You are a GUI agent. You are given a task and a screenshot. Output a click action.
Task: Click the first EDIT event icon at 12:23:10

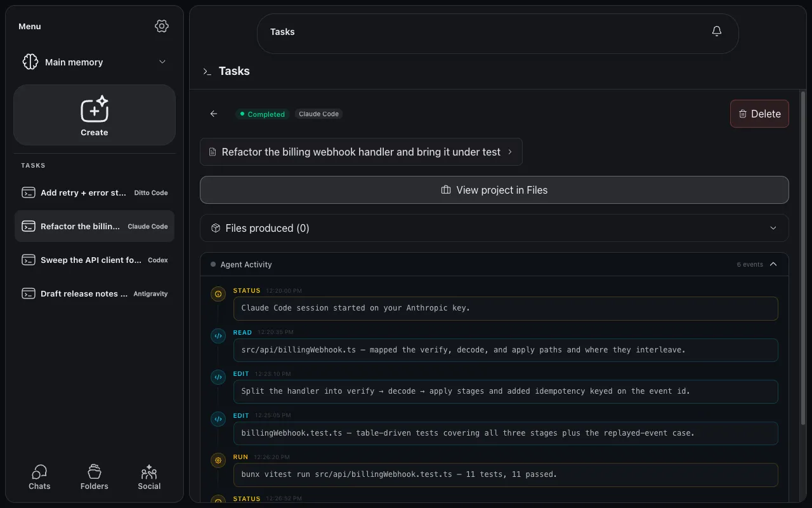pos(218,377)
